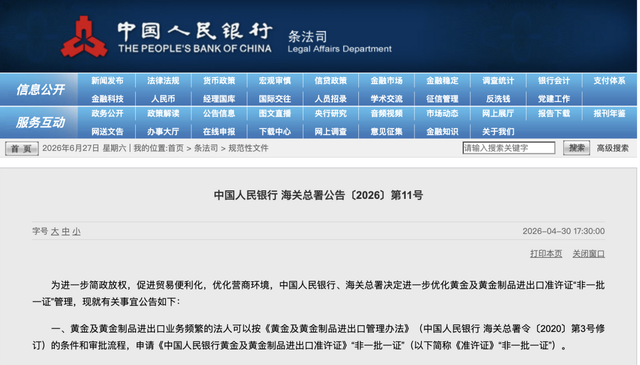Image resolution: width=640 pixels, height=365 pixels.
Task: Go to 条法司 in breadcrumb
Action: tap(206, 148)
